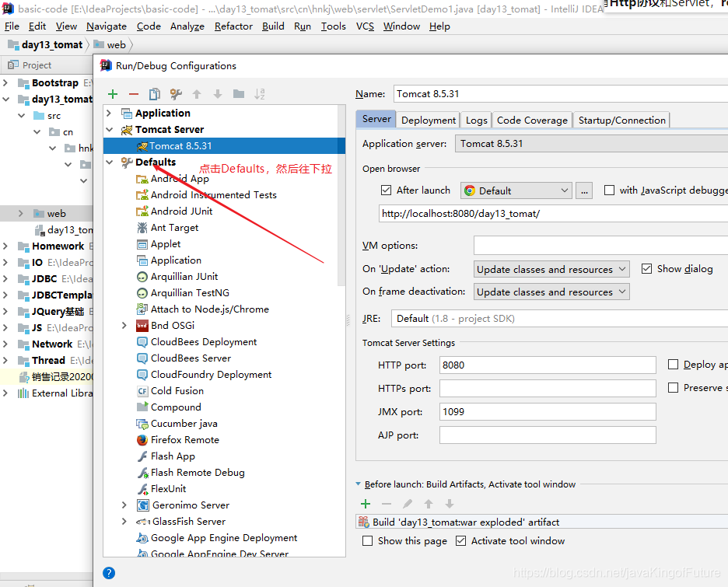Viewport: 728px width, 587px height.
Task: Remove before launch task minus icon
Action: pyautogui.click(x=387, y=504)
